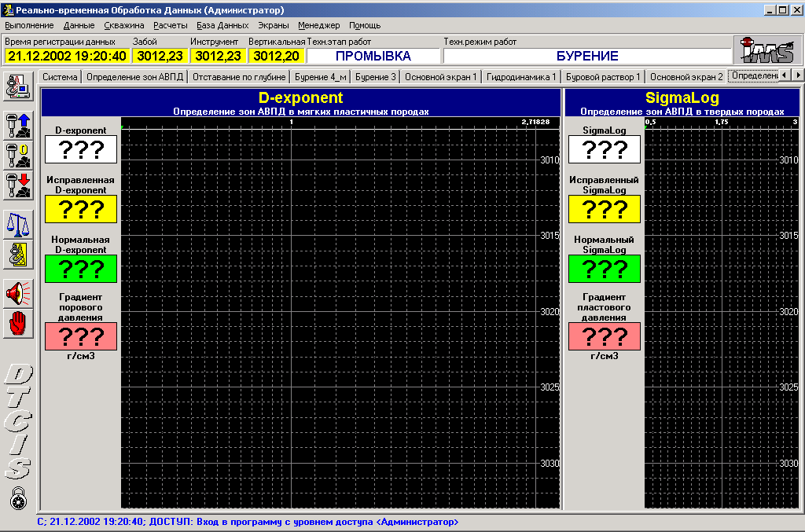805x532 pixels.
Task: Click the red stop hand icon
Action: 19,325
